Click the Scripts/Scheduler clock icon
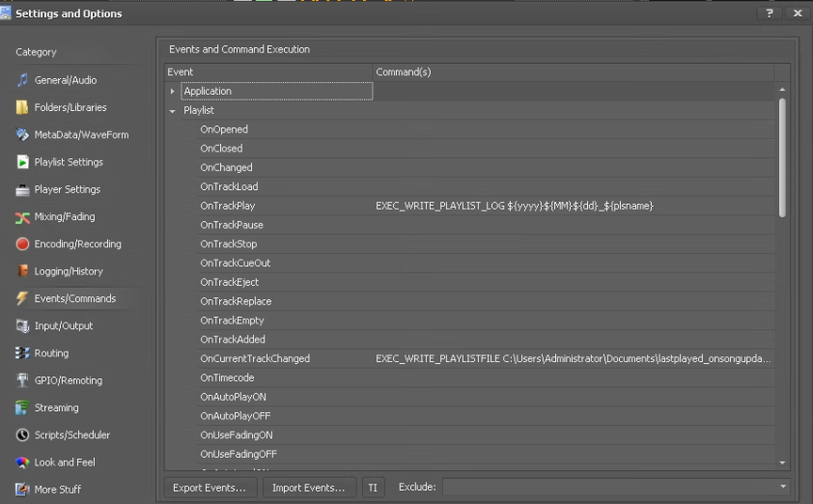The image size is (813, 504). [x=22, y=435]
